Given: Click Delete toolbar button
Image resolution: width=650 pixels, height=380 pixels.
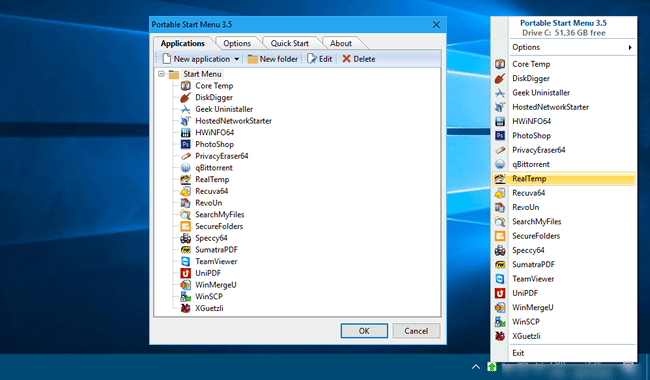Looking at the screenshot, I should pos(359,59).
